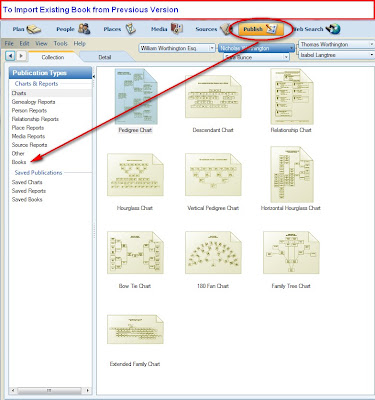Select the Publish workspace button
The height and width of the screenshot is (400, 375).
261,29
